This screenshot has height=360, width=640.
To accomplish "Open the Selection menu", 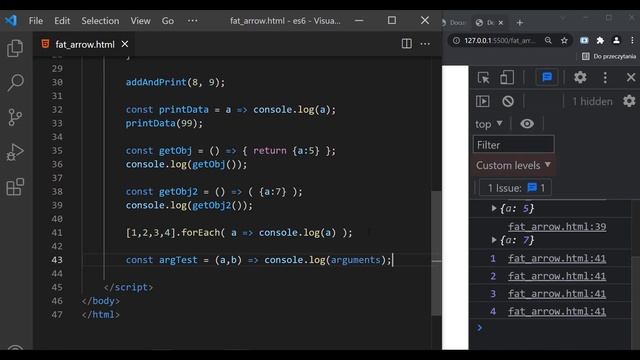I will pos(100,21).
